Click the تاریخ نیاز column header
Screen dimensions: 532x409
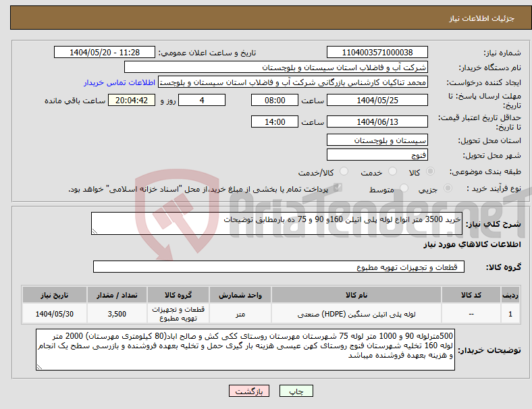55,295
